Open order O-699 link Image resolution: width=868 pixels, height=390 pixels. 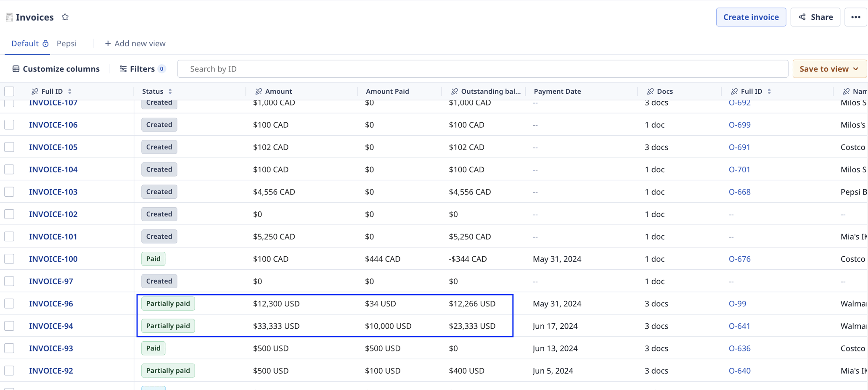point(739,125)
